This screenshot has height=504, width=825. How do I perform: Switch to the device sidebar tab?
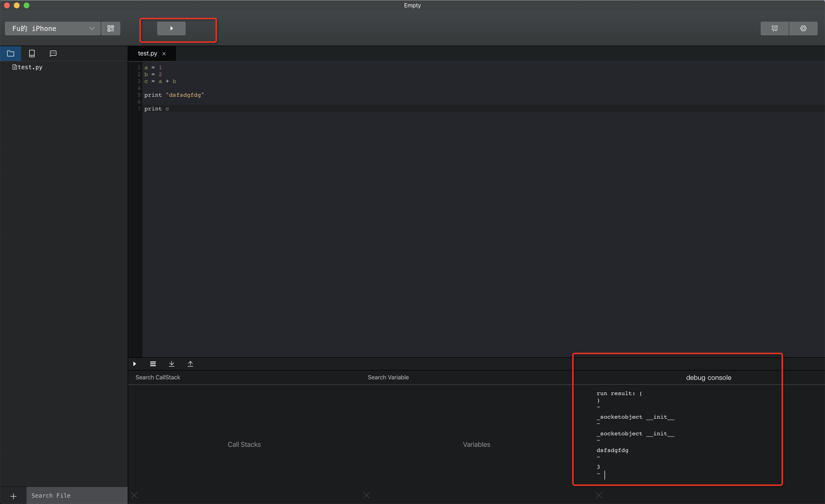pyautogui.click(x=32, y=53)
